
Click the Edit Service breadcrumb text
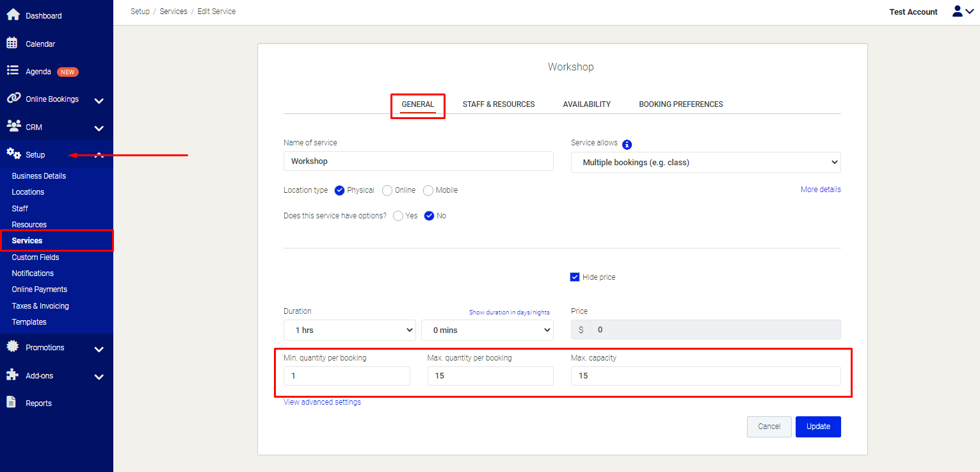click(216, 12)
